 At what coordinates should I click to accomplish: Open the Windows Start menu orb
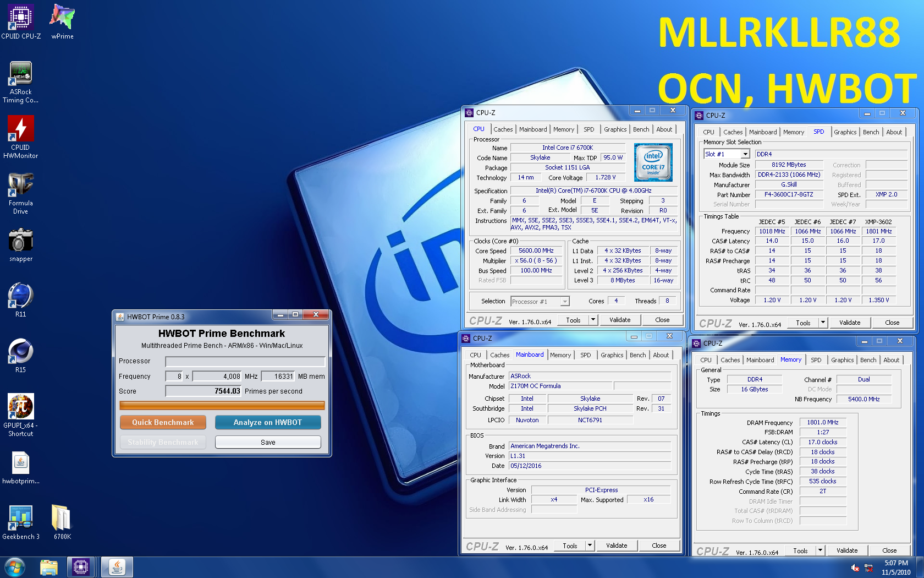pos(15,567)
